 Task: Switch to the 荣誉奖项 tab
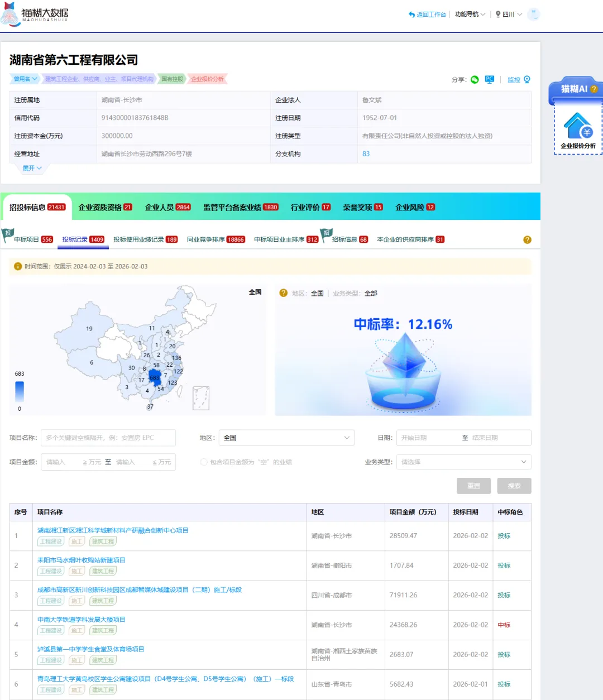[363, 207]
